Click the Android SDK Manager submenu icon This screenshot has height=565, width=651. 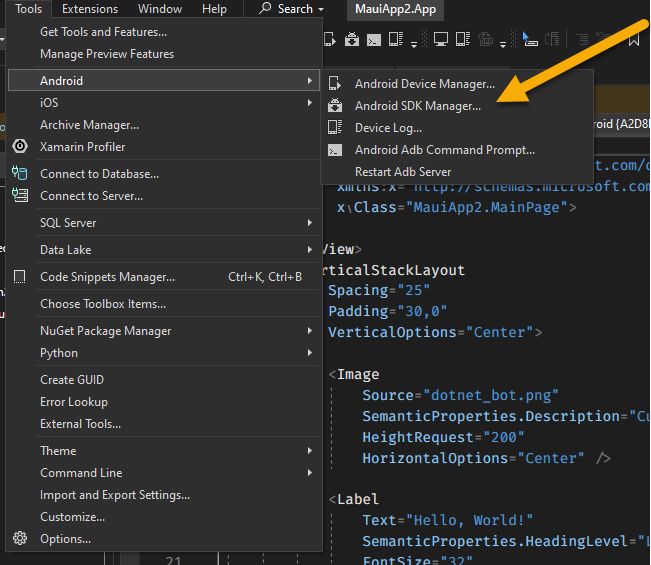(335, 105)
